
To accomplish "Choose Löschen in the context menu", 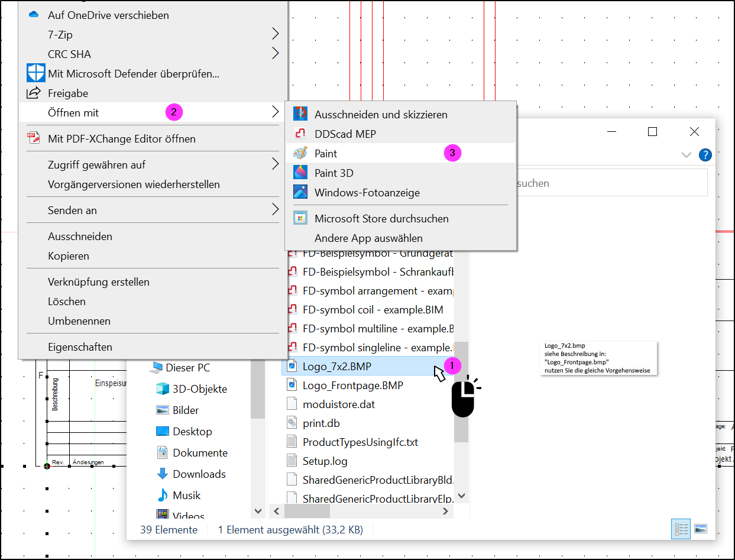I will pyautogui.click(x=67, y=301).
